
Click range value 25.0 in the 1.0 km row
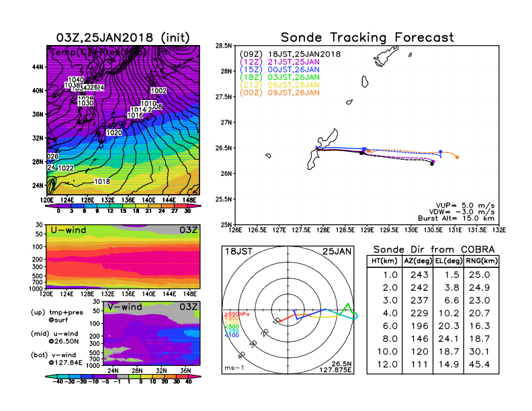click(x=480, y=275)
